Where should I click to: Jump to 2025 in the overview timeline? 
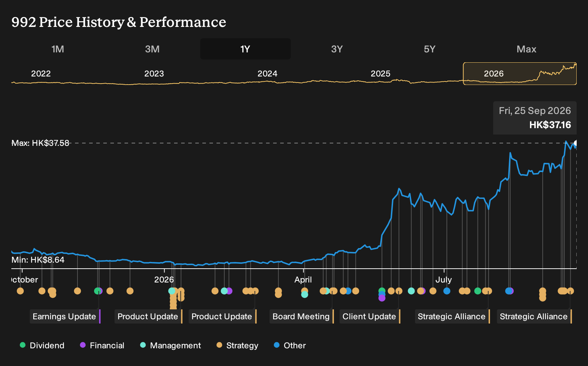(x=381, y=74)
